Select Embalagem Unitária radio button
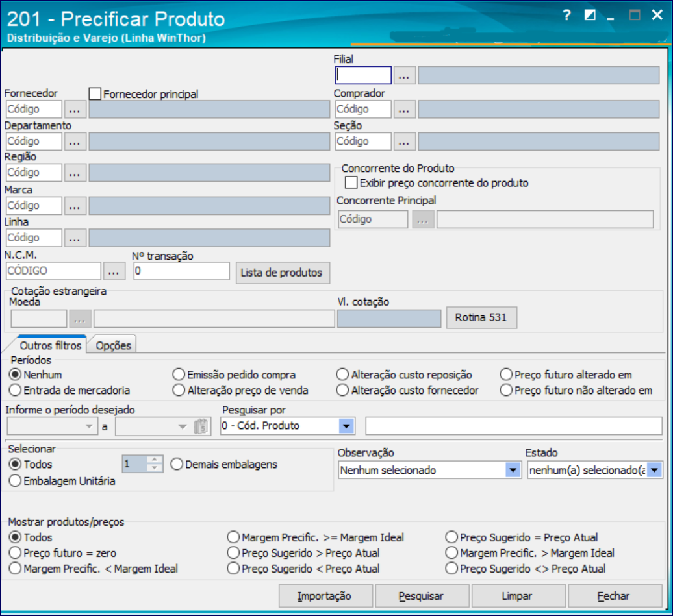 point(15,481)
